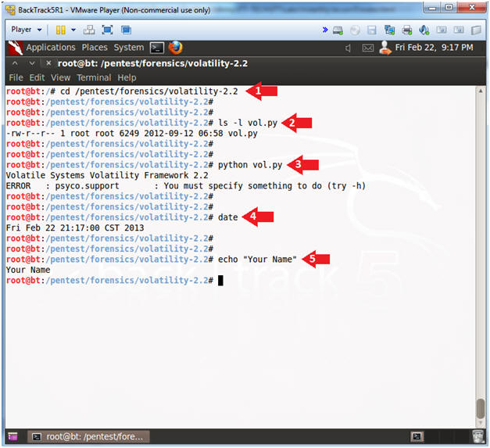Open the terminal File menu
The image size is (490, 448).
pos(16,77)
